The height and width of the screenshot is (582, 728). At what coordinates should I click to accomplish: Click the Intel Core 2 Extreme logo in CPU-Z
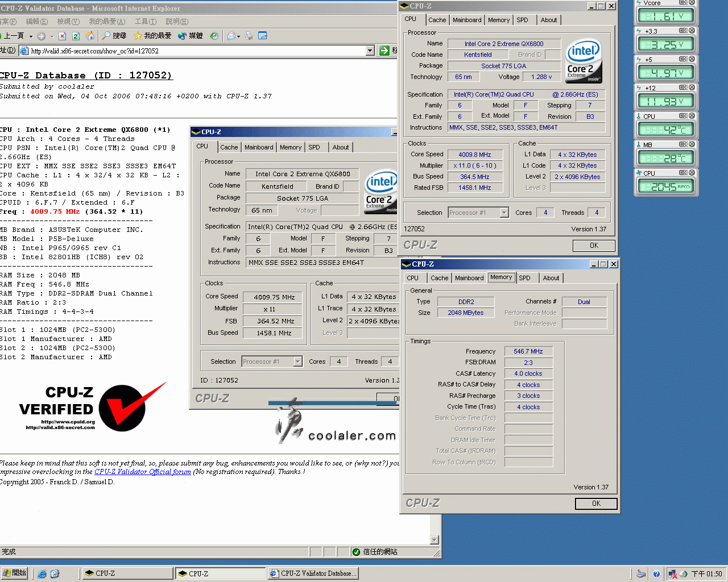[584, 61]
